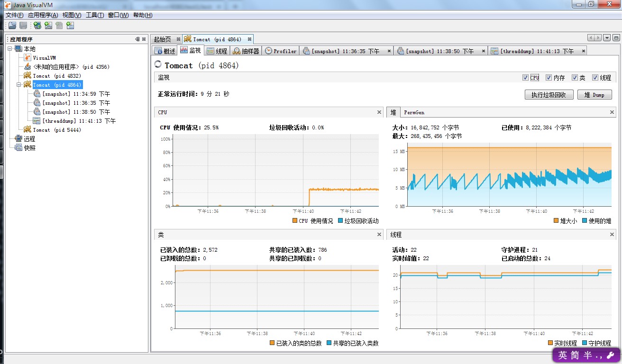Minimize the 应用程序 side panel

point(137,39)
